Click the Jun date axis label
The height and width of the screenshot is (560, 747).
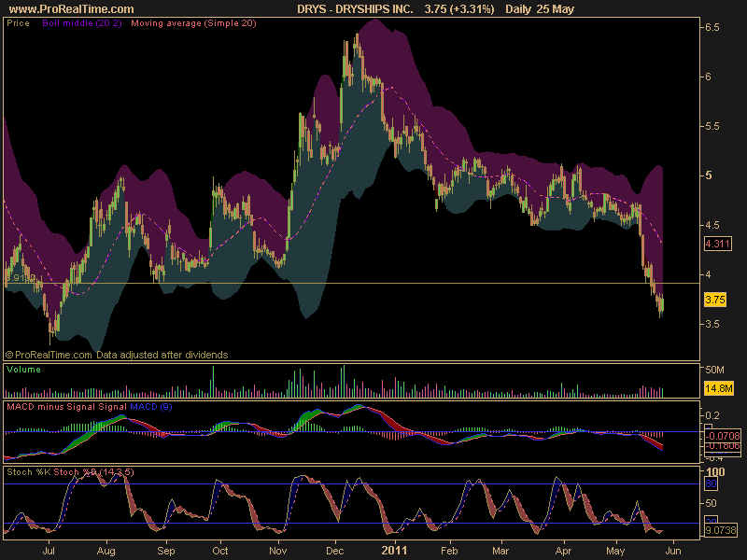tap(672, 551)
